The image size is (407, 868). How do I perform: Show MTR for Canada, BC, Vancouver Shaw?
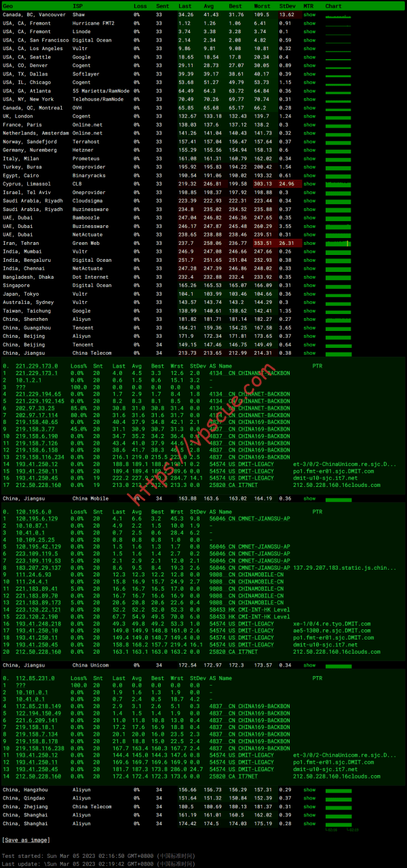309,14
